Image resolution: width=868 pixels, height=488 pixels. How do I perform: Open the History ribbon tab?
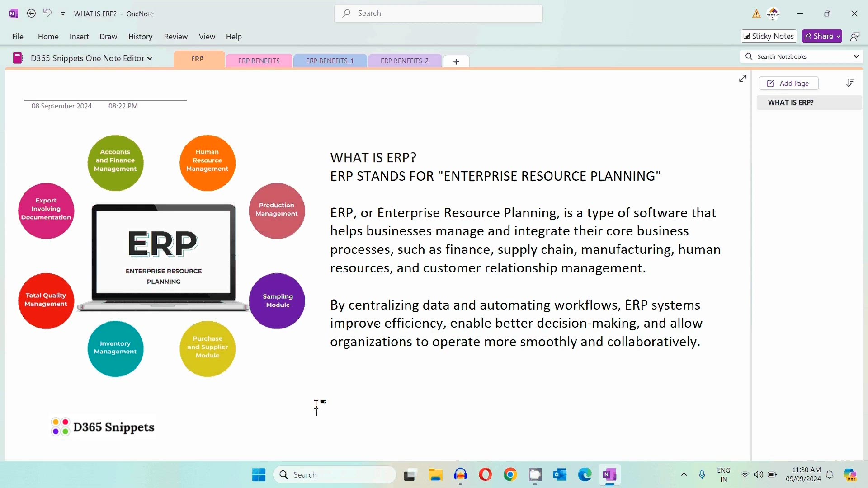pyautogui.click(x=140, y=37)
